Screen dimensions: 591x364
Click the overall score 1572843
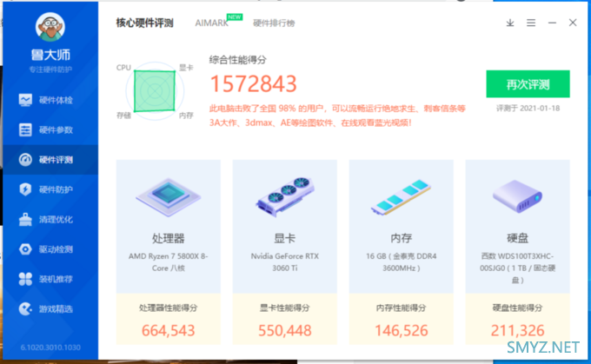click(x=253, y=83)
